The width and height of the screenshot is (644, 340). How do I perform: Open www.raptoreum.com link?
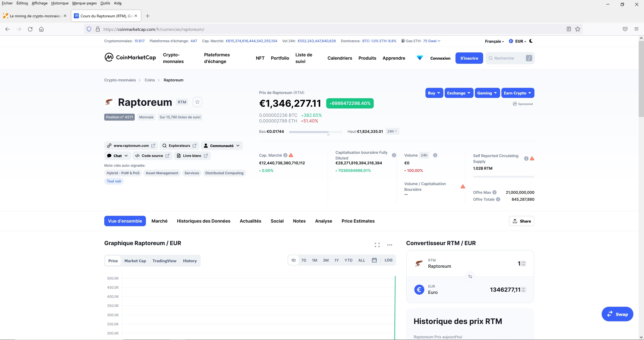(x=131, y=146)
